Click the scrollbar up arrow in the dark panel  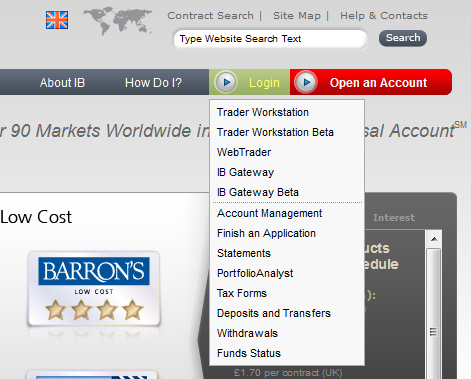tap(434, 239)
